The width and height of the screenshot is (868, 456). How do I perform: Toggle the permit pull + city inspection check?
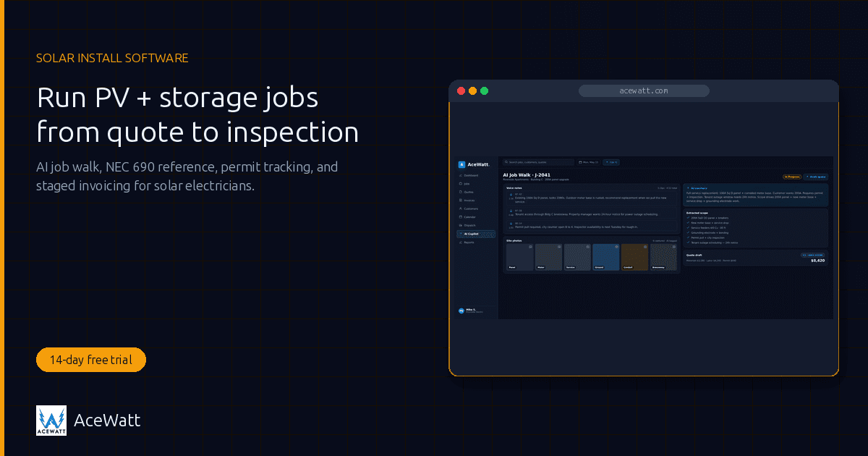[x=688, y=237]
